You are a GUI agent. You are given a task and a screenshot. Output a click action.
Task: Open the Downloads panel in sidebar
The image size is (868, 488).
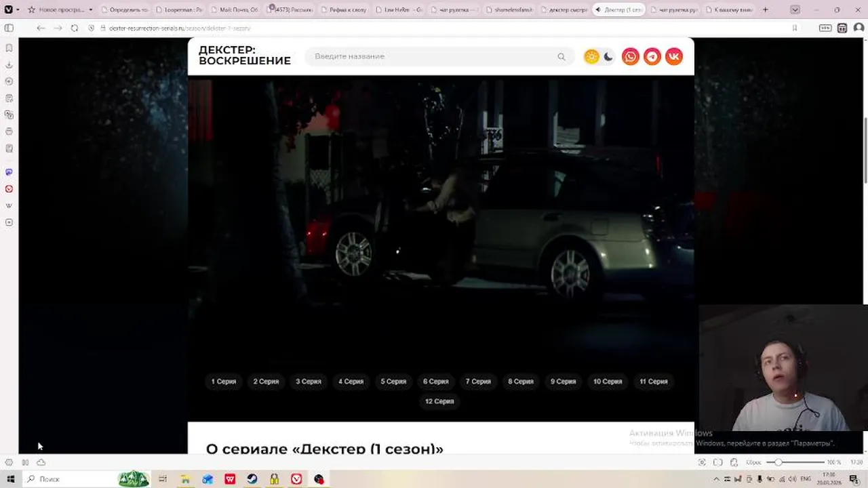pyautogui.click(x=9, y=65)
